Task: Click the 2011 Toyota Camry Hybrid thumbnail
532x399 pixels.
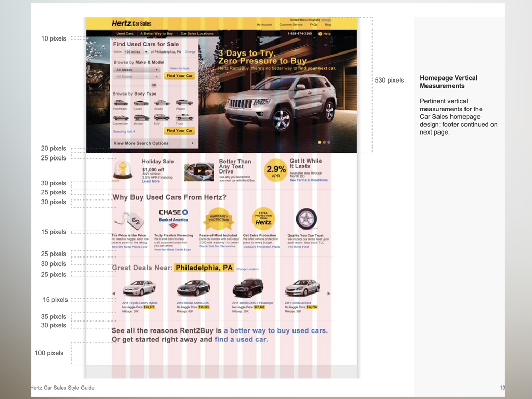Action: pos(139,288)
